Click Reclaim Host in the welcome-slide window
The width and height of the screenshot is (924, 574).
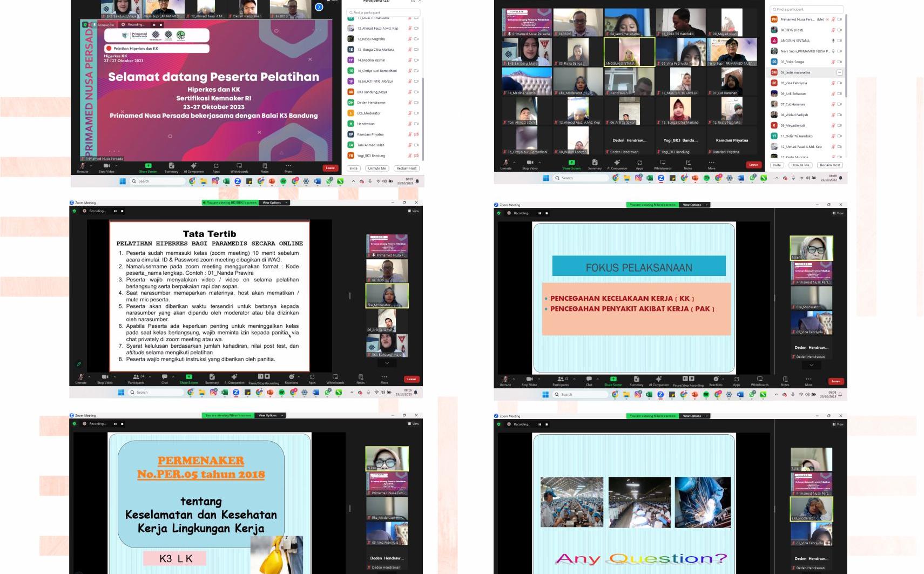pyautogui.click(x=406, y=168)
